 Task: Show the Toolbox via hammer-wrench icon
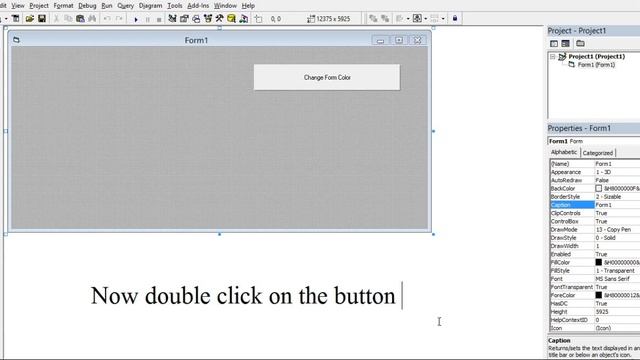220,19
